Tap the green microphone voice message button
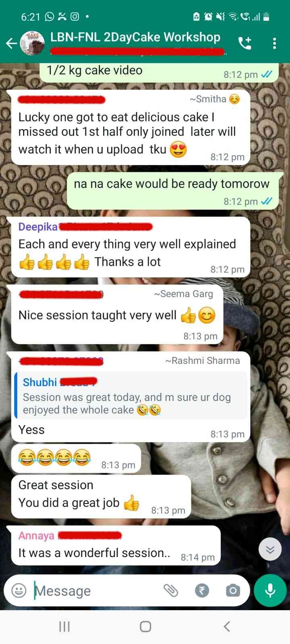Image resolution: width=290 pixels, height=644 pixels. [x=270, y=590]
